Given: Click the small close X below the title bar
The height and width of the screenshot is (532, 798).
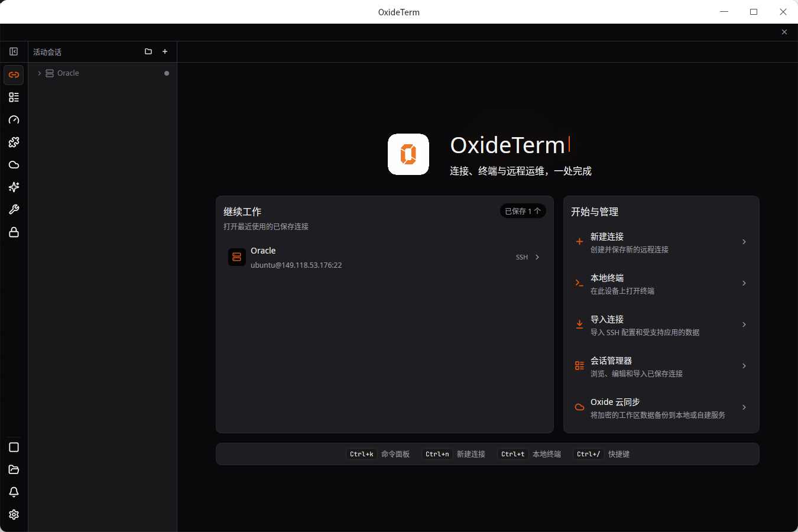Looking at the screenshot, I should click(x=784, y=32).
